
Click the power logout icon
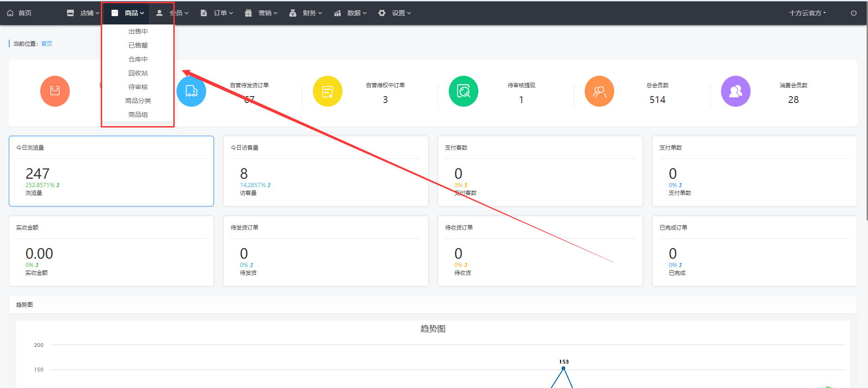[x=853, y=13]
